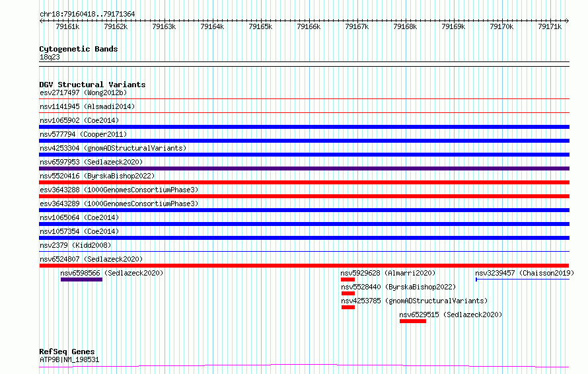Screen dimensions: 588x374
Task: Click the 79171k ruler tick label
Action: tap(550, 26)
